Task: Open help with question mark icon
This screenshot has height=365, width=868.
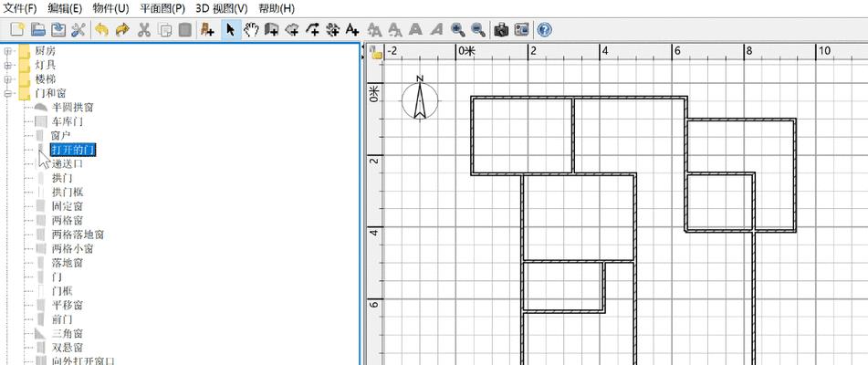Action: 544,30
